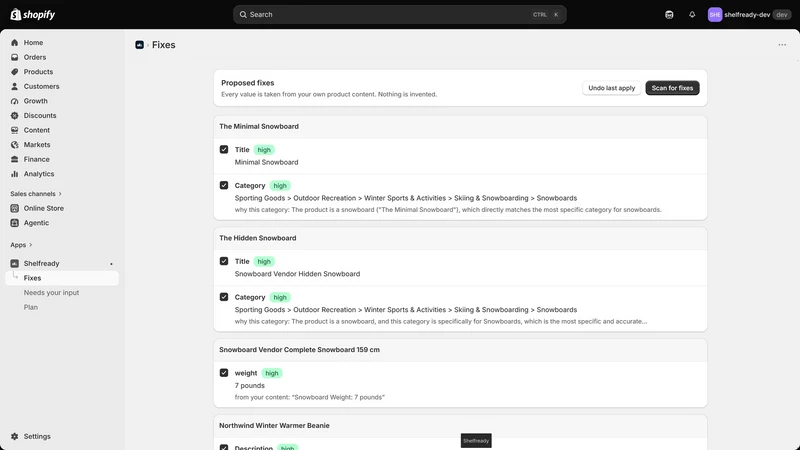This screenshot has height=450, width=800.
Task: Open the shelfready-dev account menu
Action: coord(749,15)
